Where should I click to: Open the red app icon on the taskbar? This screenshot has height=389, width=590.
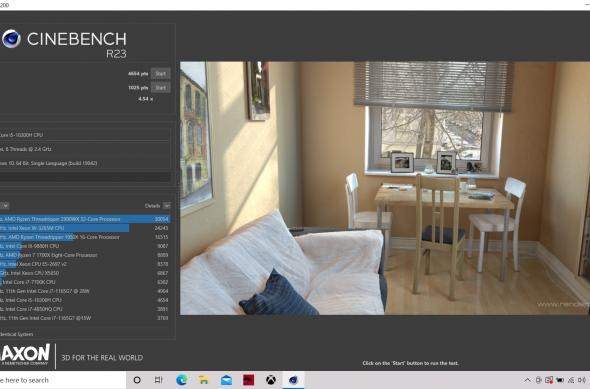[x=248, y=380]
